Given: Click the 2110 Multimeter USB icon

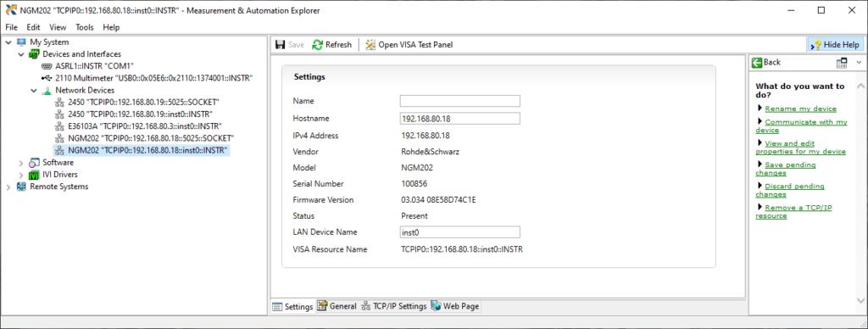Looking at the screenshot, I should pos(47,78).
